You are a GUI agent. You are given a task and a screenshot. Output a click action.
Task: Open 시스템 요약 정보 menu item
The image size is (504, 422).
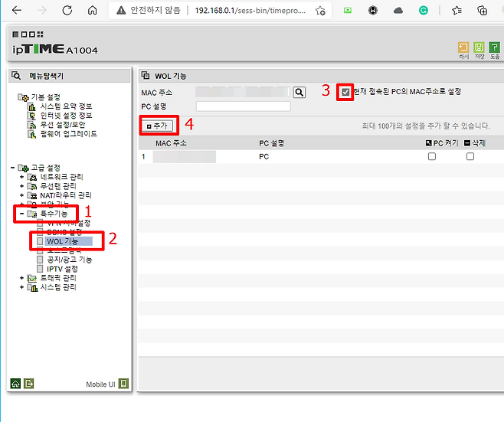66,106
